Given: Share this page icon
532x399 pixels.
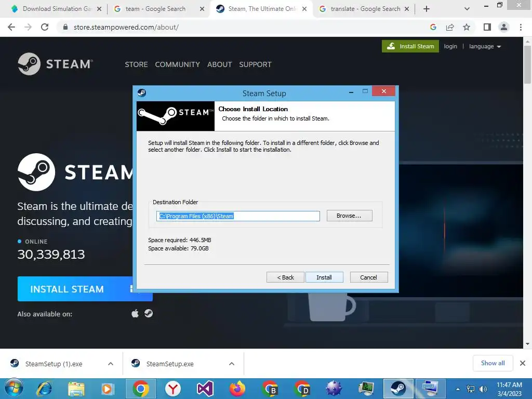Looking at the screenshot, I should pos(450,27).
